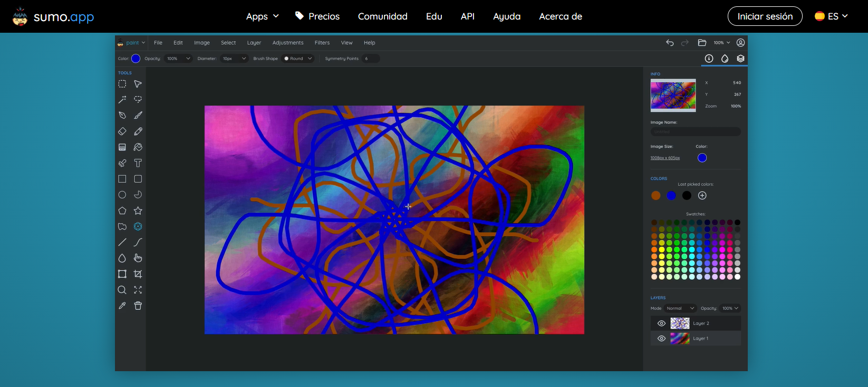Toggle visibility of Layer 1

coord(661,338)
